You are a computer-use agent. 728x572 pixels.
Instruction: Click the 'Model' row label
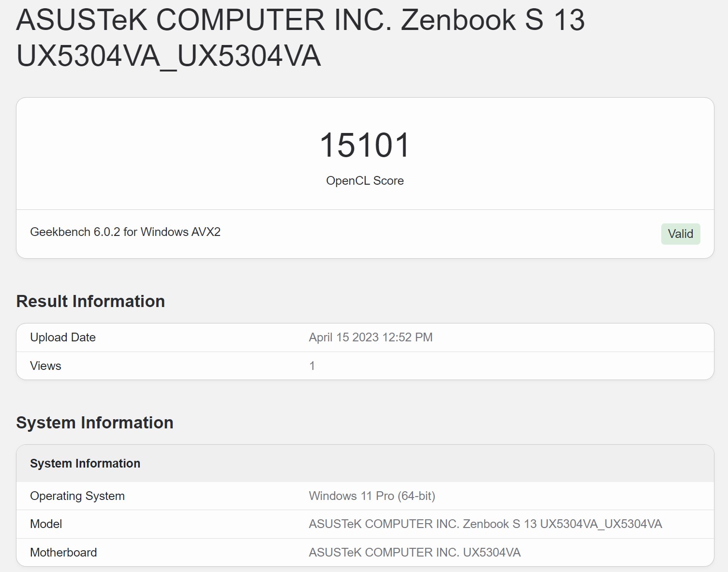[46, 524]
